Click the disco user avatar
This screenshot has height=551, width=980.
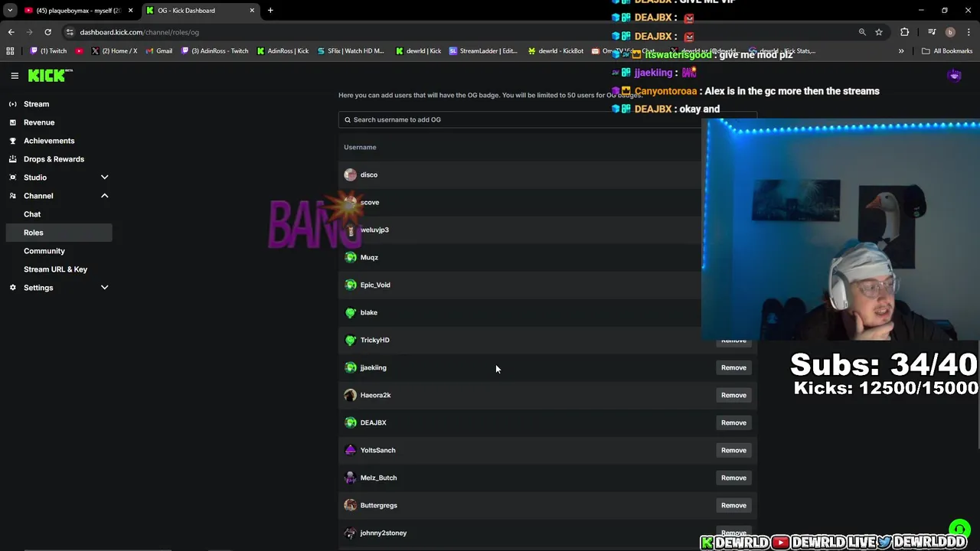[351, 174]
